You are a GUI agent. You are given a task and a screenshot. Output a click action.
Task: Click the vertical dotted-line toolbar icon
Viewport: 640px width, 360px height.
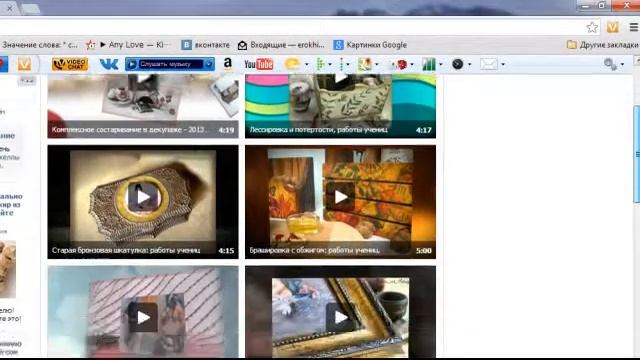pyautogui.click(x=342, y=64)
